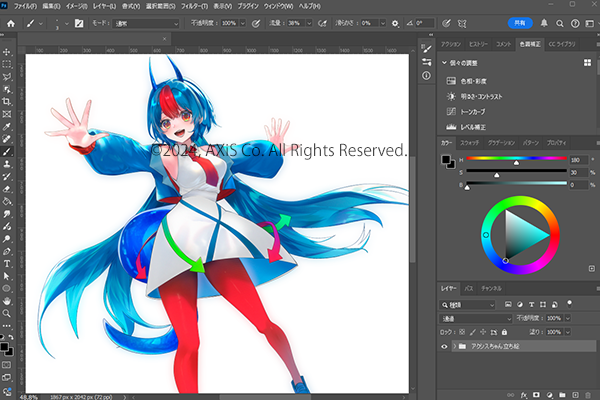Add a layer mask

click(536, 395)
